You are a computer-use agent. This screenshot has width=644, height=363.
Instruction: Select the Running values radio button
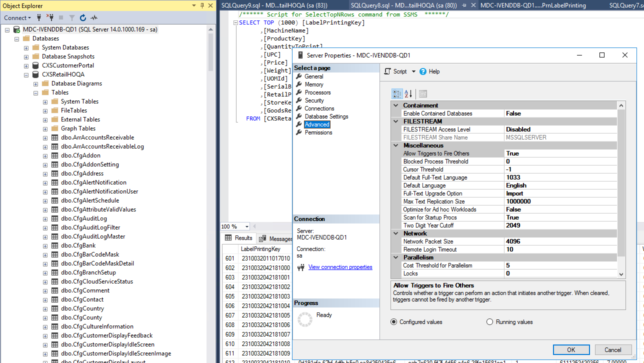[x=490, y=322]
